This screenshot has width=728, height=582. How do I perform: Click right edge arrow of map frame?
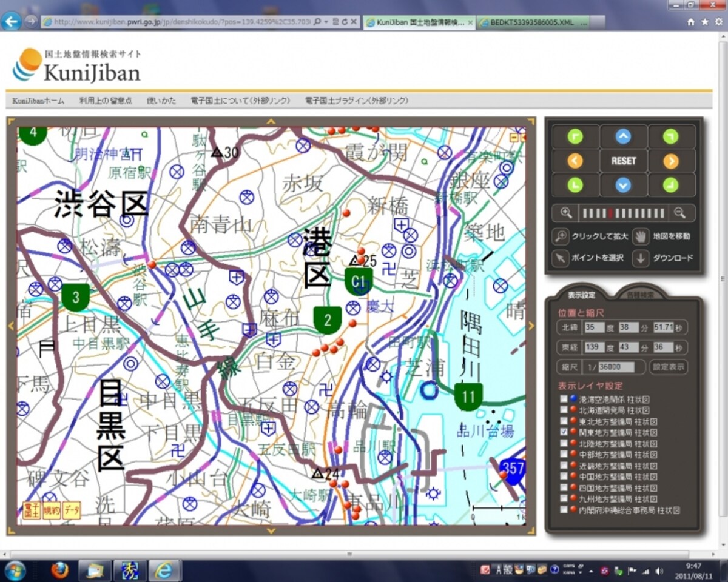tap(531, 326)
